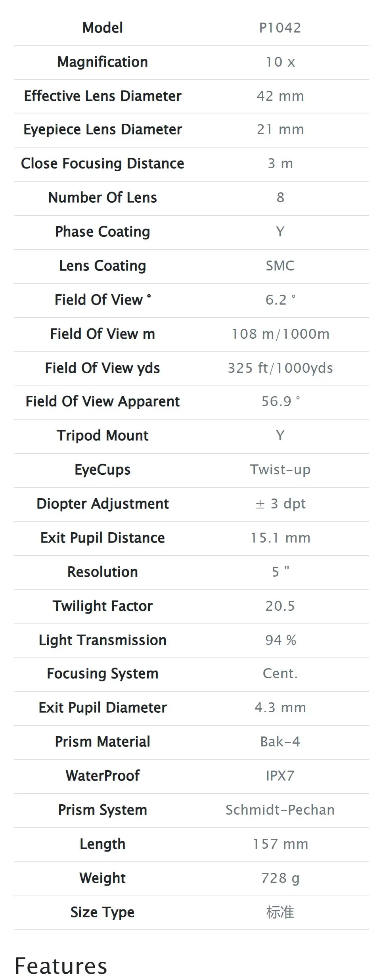
Task: Click the 15.1 mm exit pupil distance
Action: [280, 538]
